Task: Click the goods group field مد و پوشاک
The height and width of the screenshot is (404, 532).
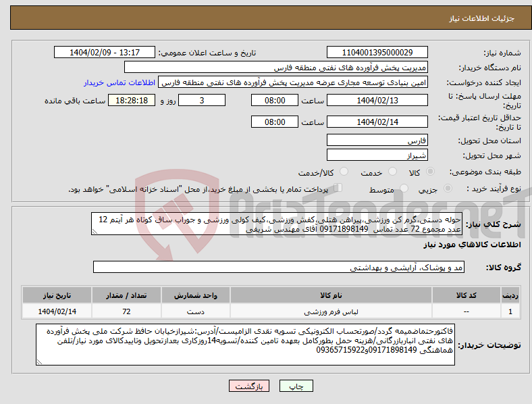Action: click(x=279, y=267)
